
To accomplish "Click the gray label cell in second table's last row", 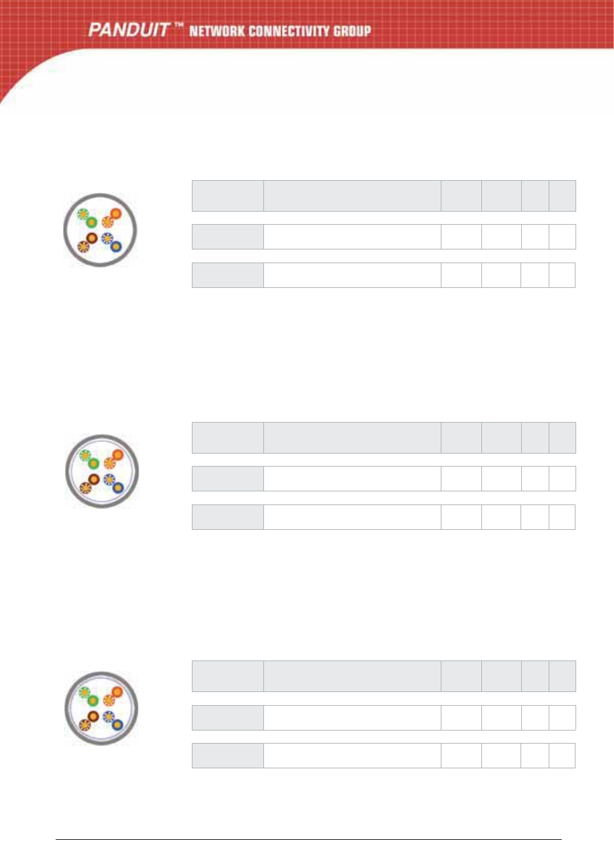I will (x=228, y=517).
